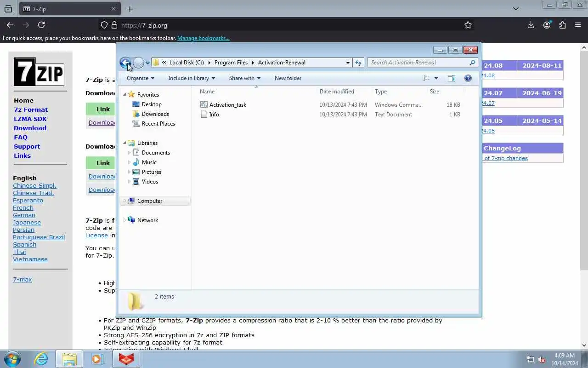Open the Firefox account icon

(x=547, y=25)
